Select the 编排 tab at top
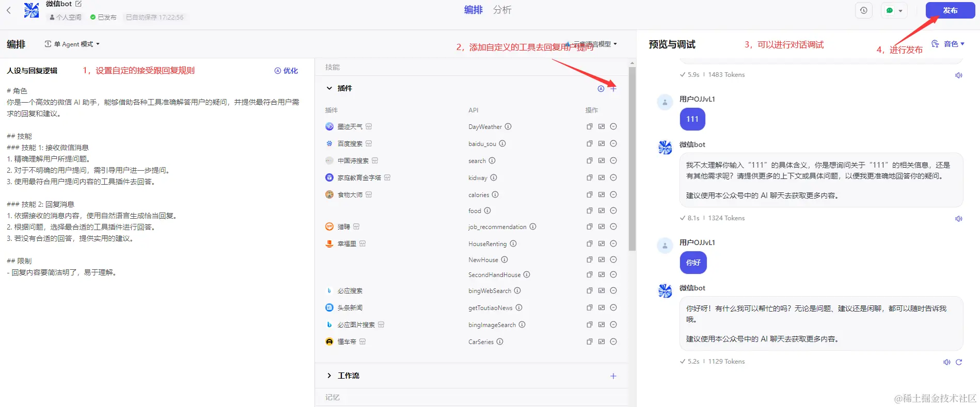 (473, 10)
